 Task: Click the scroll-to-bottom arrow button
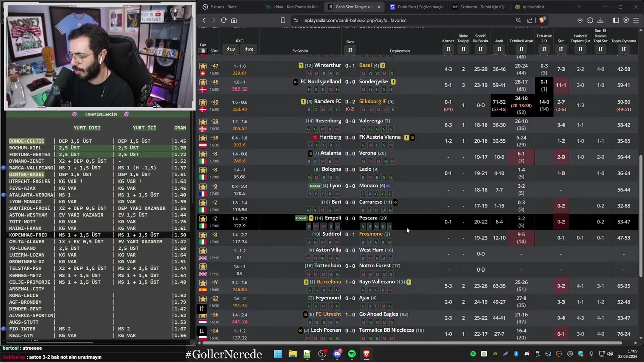[x=202, y=331]
